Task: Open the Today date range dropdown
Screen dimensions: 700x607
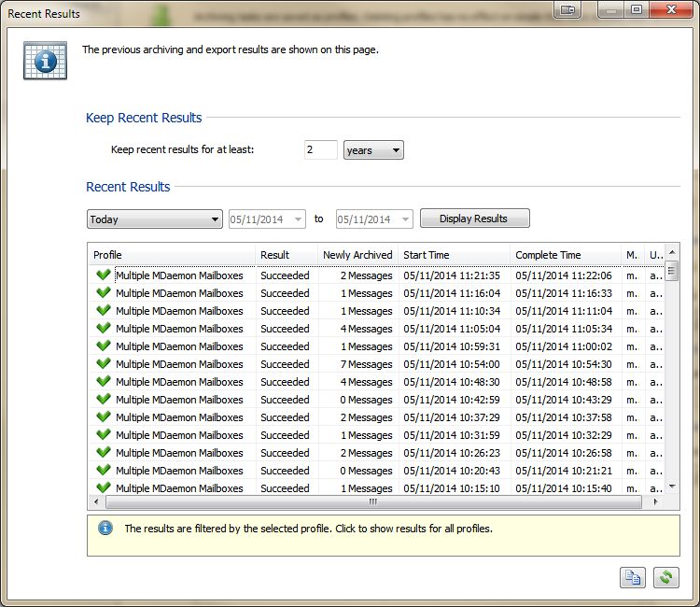Action: click(x=154, y=219)
